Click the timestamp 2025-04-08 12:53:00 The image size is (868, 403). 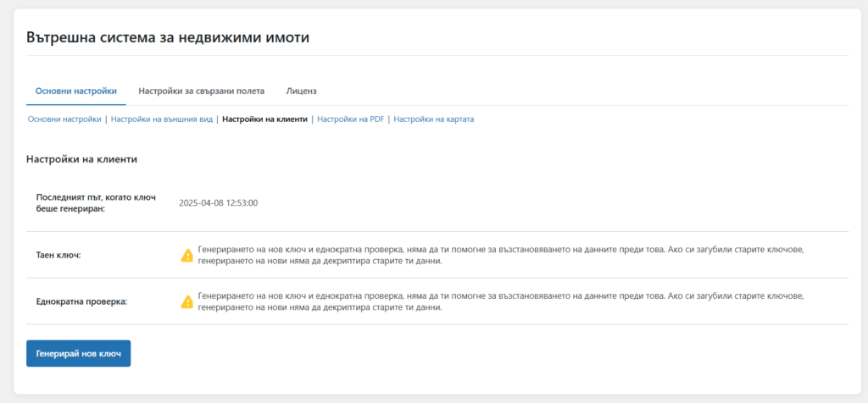point(219,203)
